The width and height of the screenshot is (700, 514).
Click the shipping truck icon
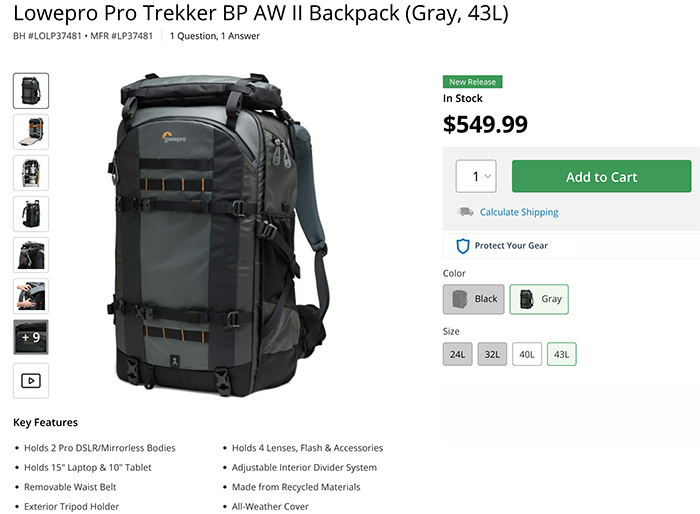[465, 211]
